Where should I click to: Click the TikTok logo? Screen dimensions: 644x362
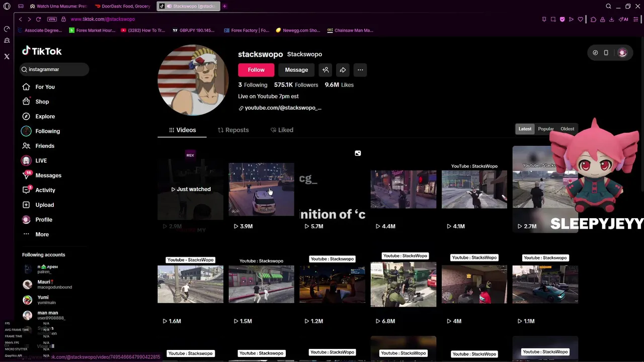[x=42, y=51]
